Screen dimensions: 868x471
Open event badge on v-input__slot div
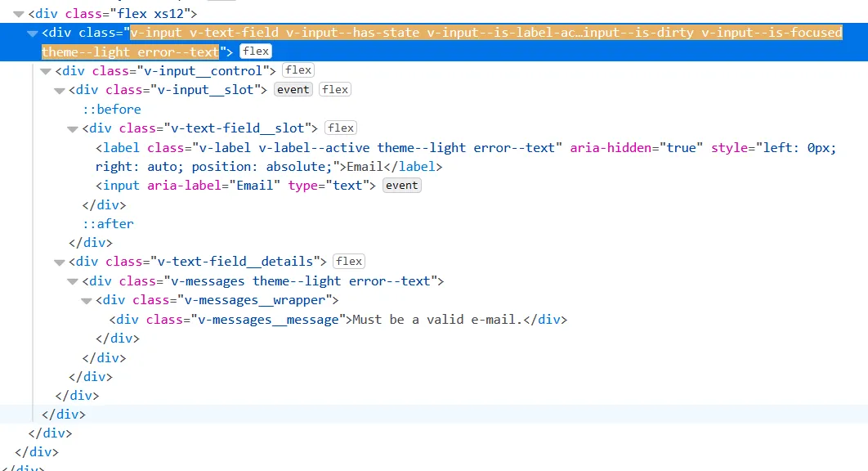click(293, 89)
